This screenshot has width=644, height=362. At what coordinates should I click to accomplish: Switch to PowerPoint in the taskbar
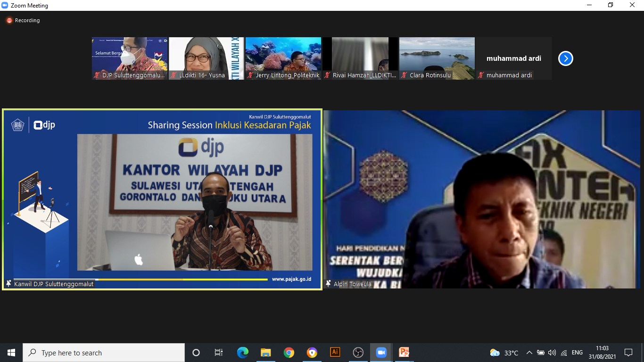pyautogui.click(x=404, y=353)
